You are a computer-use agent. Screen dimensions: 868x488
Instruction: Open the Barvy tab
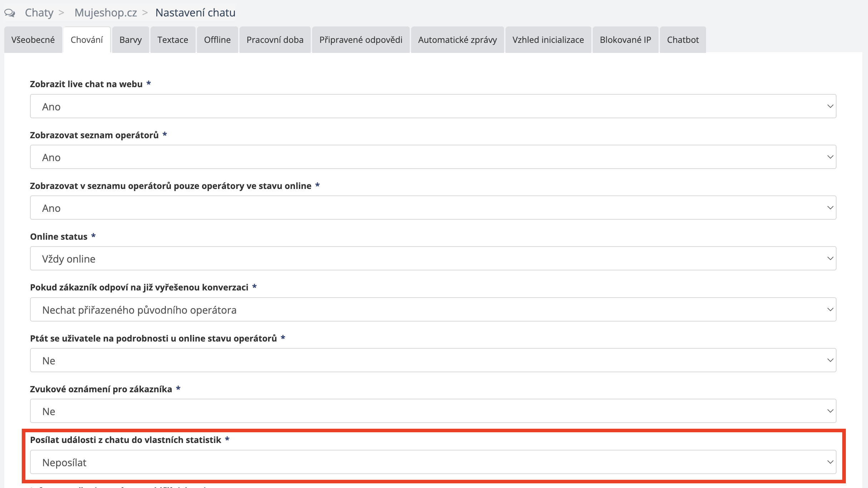[x=130, y=40]
